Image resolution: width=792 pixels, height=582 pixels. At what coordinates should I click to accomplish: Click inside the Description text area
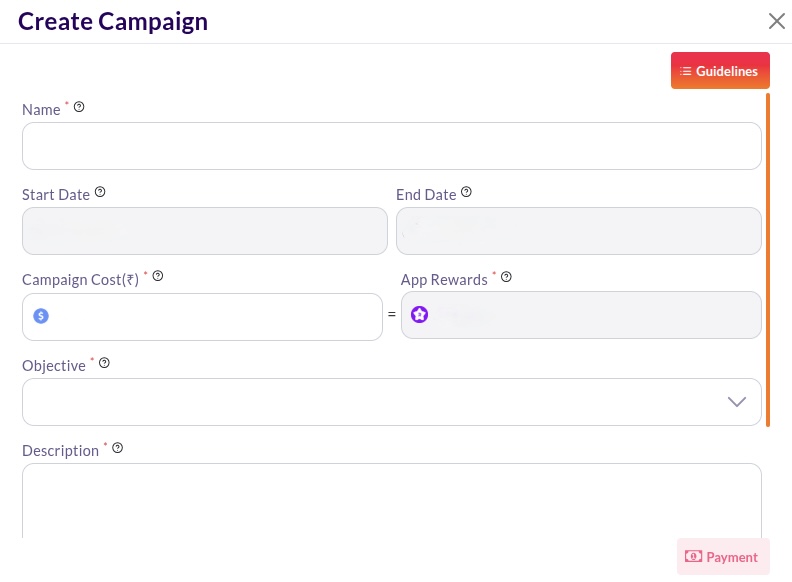(x=391, y=500)
